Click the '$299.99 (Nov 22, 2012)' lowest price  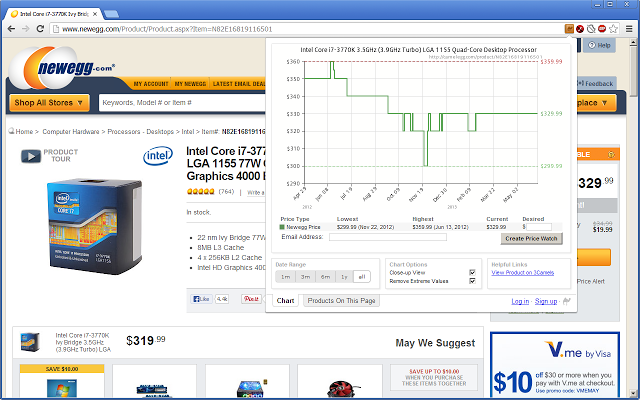coord(365,227)
